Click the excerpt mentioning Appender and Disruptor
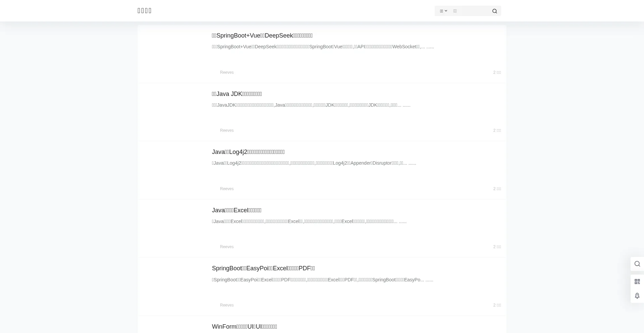644x333 pixels. pyautogui.click(x=314, y=163)
